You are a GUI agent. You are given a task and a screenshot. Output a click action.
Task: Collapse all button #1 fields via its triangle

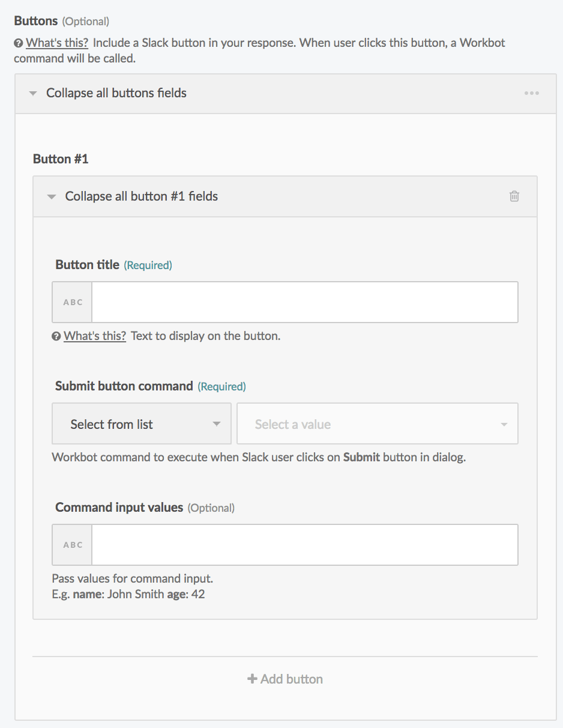(x=52, y=196)
